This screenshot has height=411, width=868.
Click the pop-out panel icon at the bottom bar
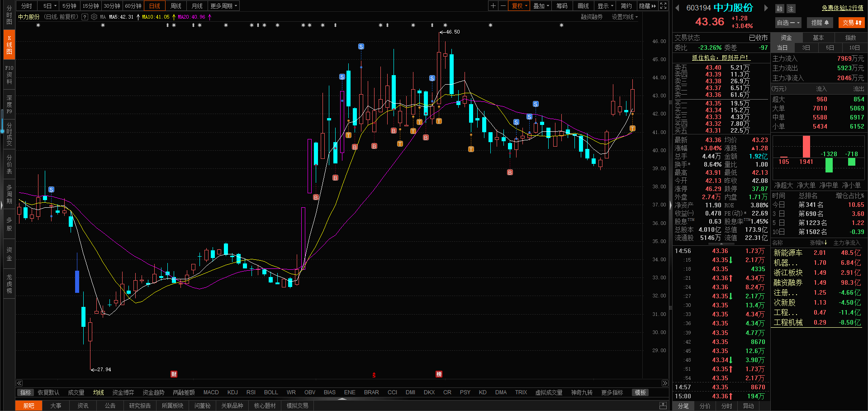663,406
